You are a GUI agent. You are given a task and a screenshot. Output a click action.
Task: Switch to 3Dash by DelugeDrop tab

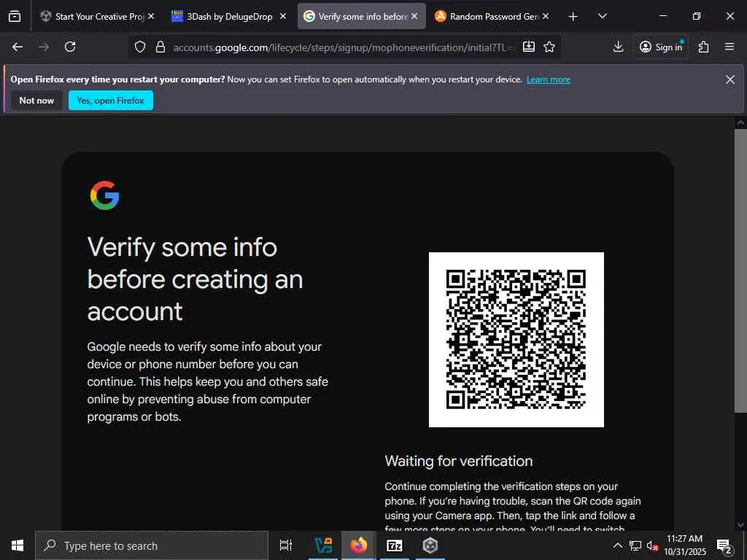(x=228, y=16)
